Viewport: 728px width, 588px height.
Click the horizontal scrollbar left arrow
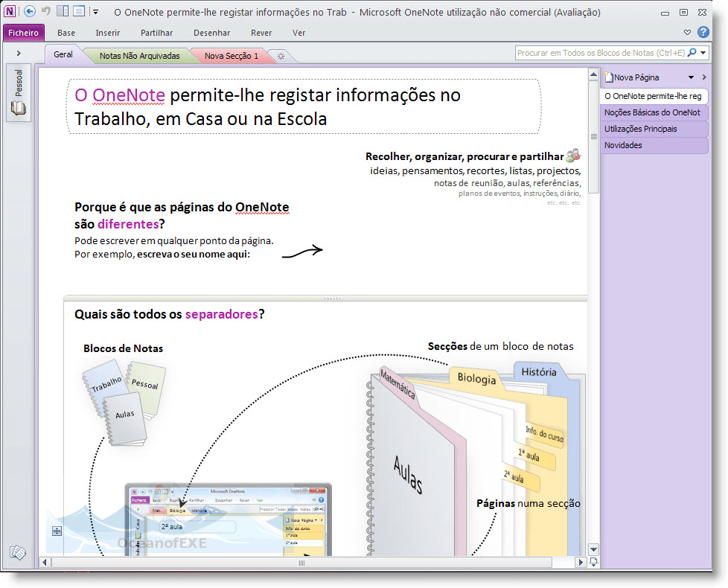coord(45,563)
